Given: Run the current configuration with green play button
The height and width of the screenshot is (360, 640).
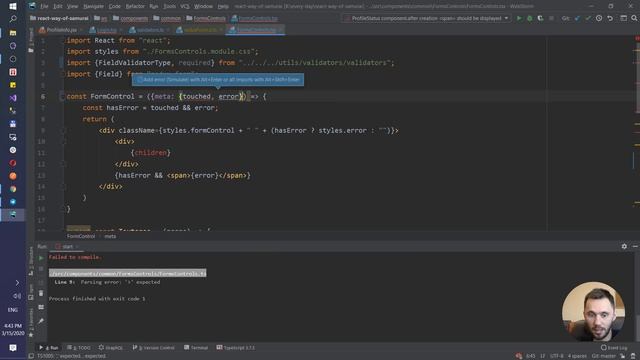Looking at the screenshot, I should pyautogui.click(x=519, y=18).
